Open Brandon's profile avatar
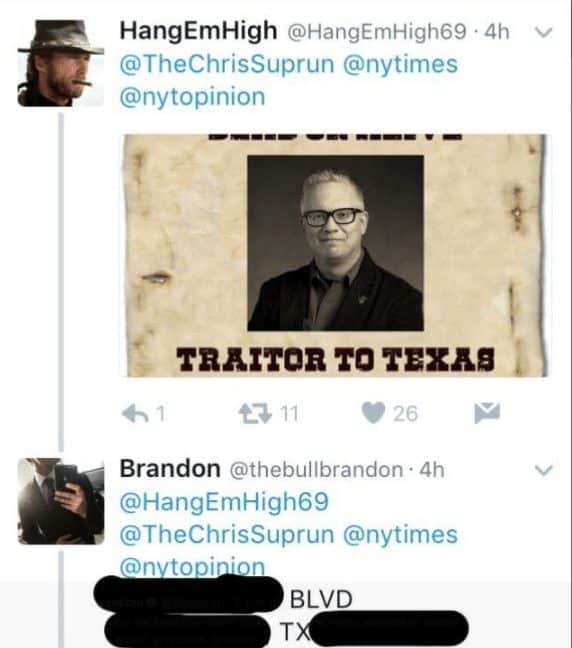The image size is (572, 648). (61, 501)
